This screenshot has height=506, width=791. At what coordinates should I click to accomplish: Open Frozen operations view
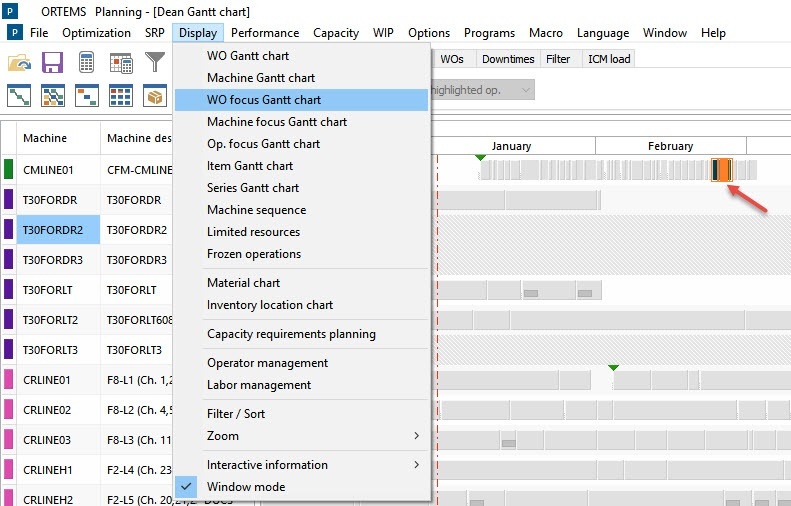click(303, 254)
